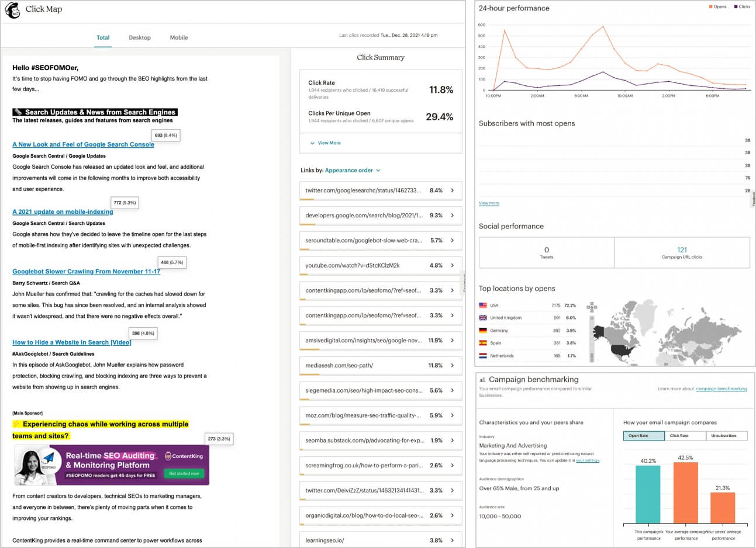Open A New Look and Feel of Google Search Console
The image size is (756, 548).
83,144
